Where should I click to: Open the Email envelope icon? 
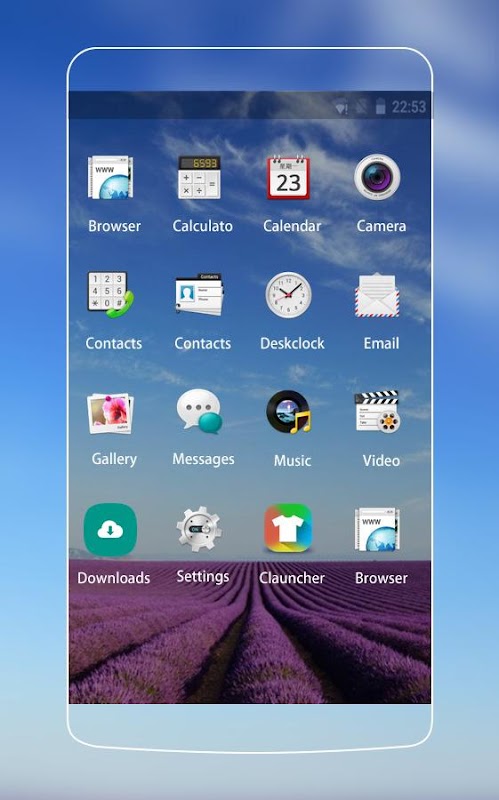377,295
